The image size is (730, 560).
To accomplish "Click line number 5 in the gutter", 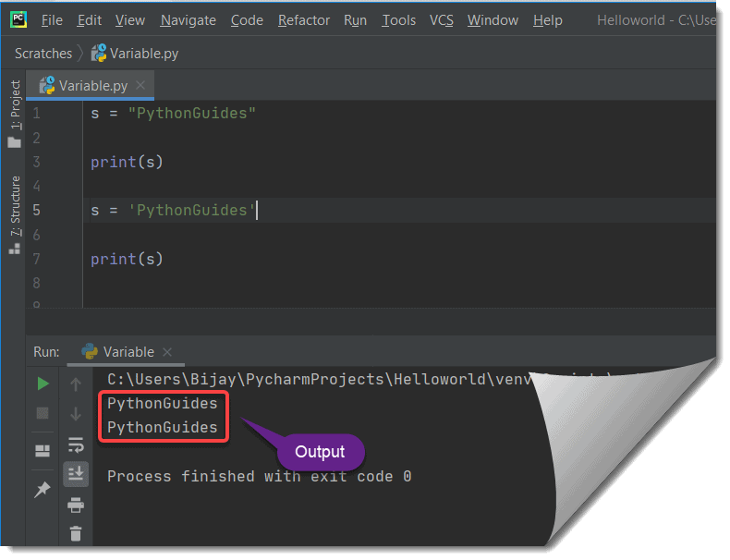I will [37, 211].
